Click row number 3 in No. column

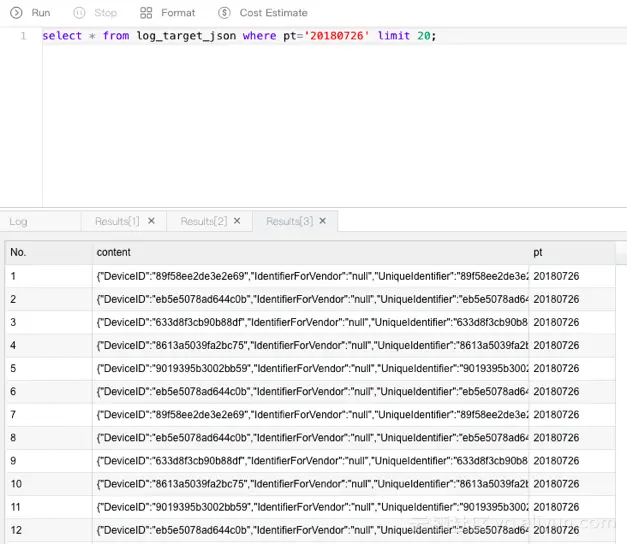(13, 322)
